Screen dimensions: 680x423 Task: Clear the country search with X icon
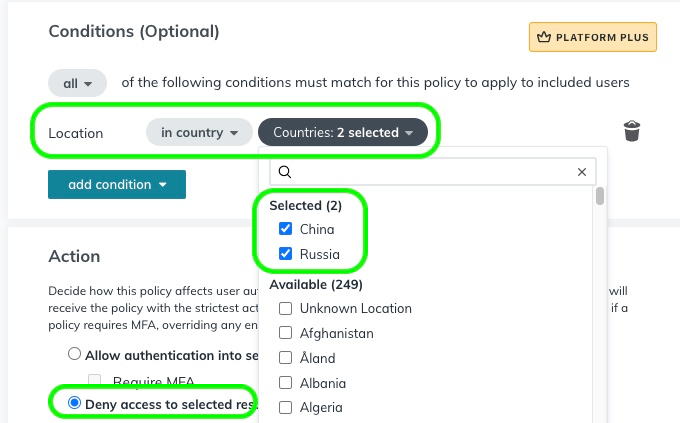582,172
